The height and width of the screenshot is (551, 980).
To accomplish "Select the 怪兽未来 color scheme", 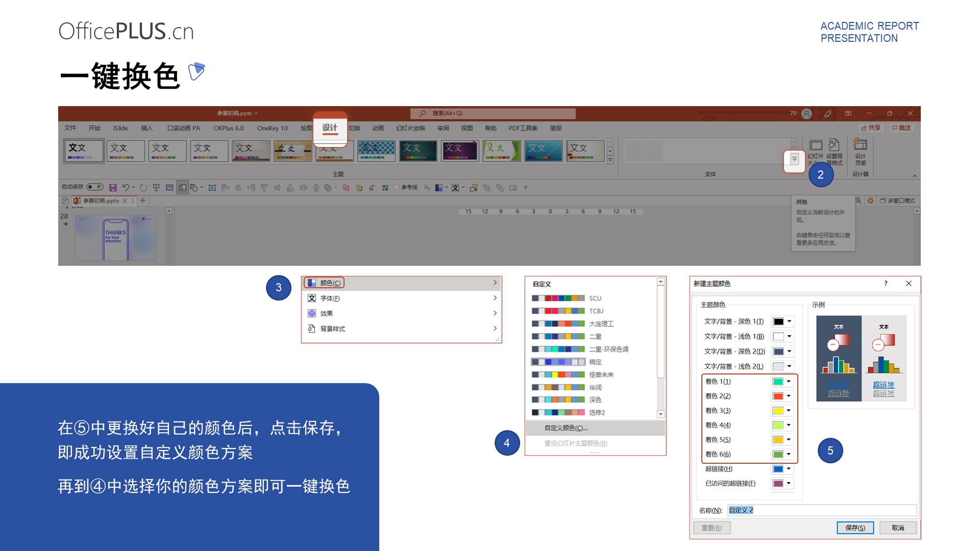I will click(573, 374).
